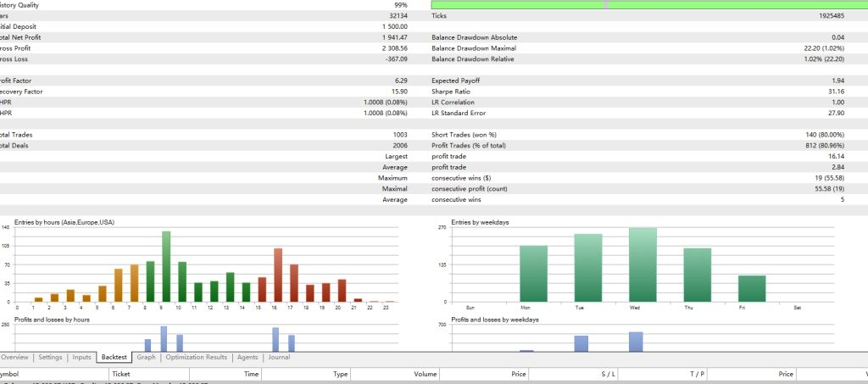Select the largest profit trade value 16.14
This screenshot has width=868, height=384.
837,157
